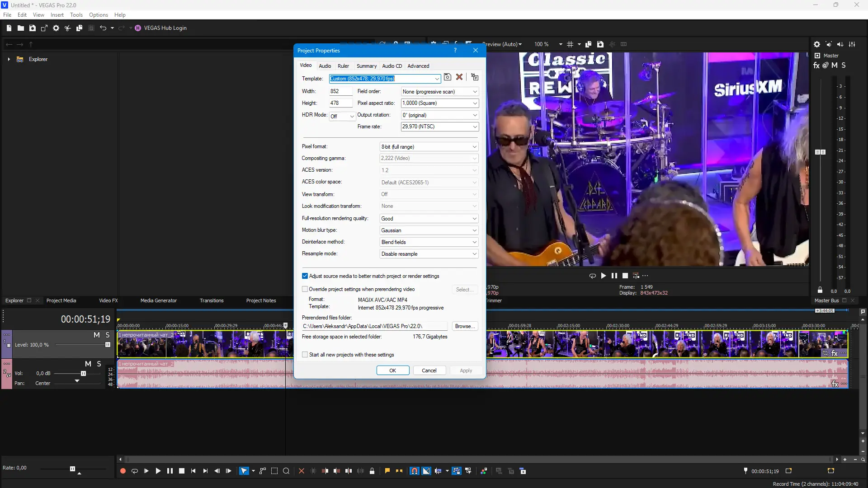Enable snapping magnet icon
868x488 pixels.
414,471
